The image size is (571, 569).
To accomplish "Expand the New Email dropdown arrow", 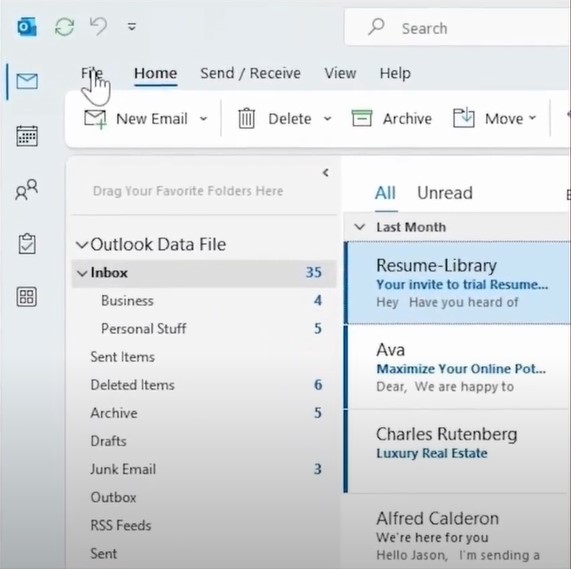I will tap(204, 119).
